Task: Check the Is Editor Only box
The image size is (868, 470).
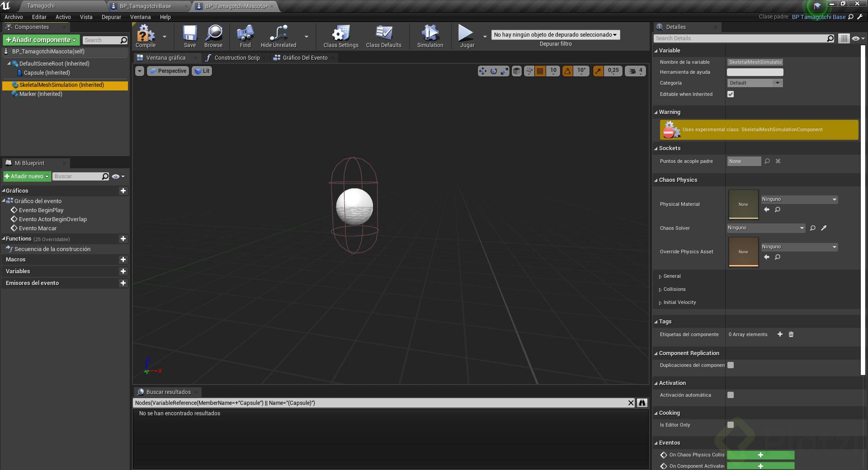Action: click(x=731, y=425)
